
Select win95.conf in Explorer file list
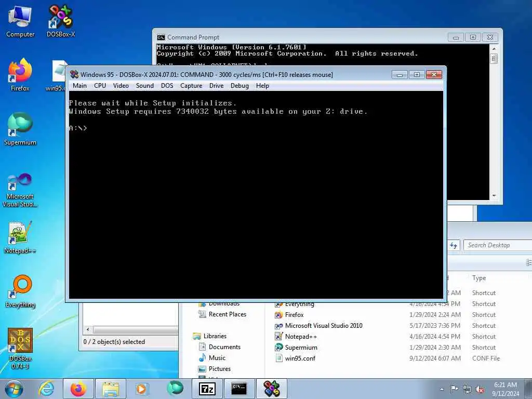(x=295, y=358)
